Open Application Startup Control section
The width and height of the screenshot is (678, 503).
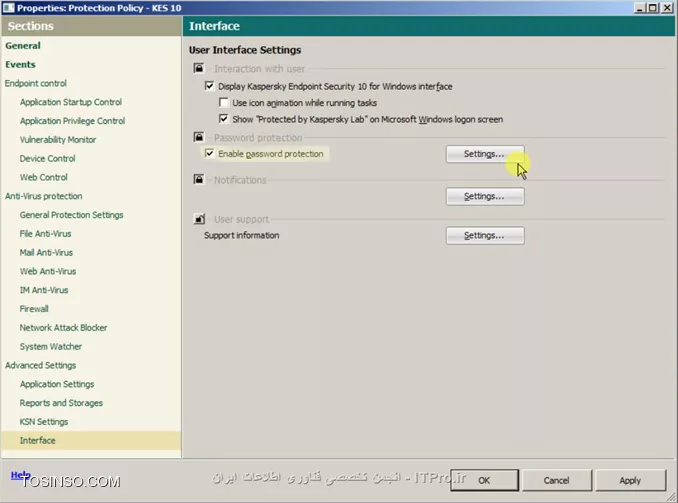[71, 102]
